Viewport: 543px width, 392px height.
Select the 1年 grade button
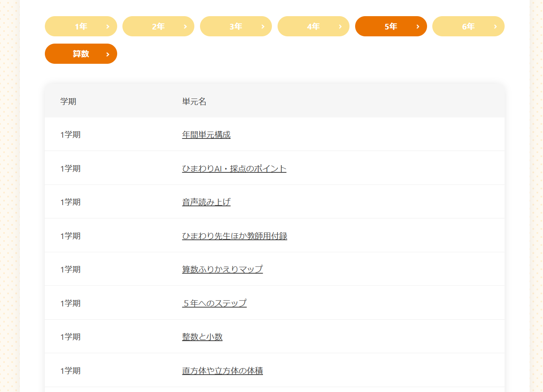[81, 26]
